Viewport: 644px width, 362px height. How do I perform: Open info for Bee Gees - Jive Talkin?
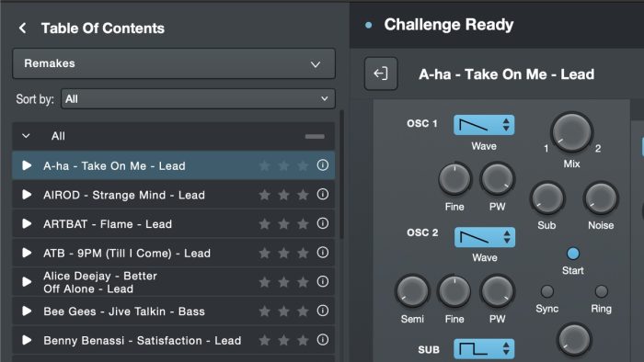click(323, 311)
